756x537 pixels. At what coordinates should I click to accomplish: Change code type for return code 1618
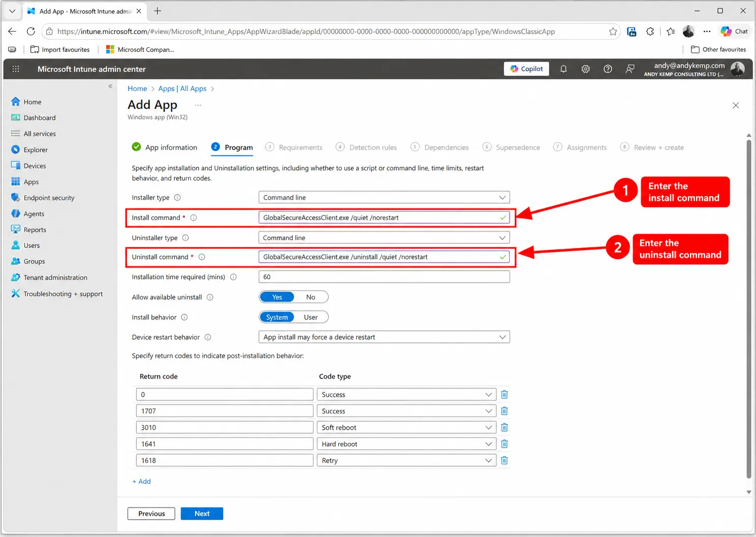click(x=406, y=460)
